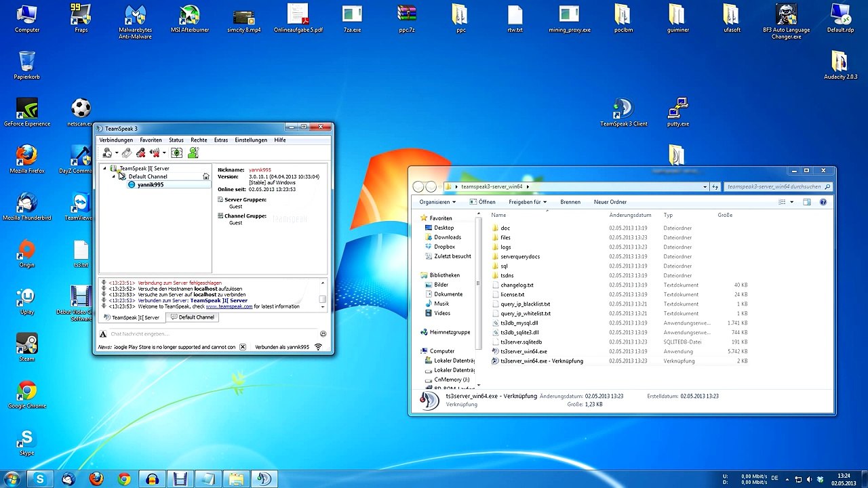Click the Explorer help question mark icon

(x=823, y=202)
